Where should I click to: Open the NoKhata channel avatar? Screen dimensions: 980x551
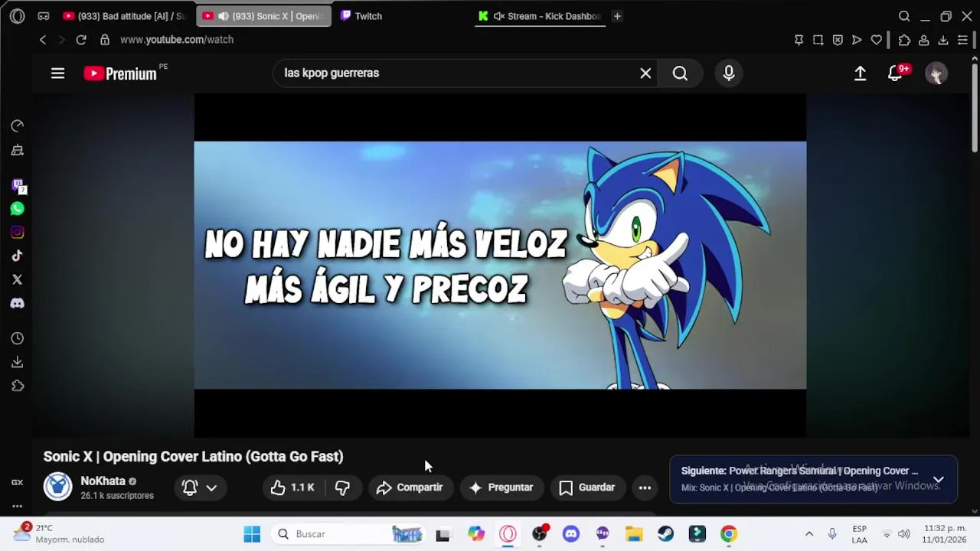pyautogui.click(x=58, y=487)
